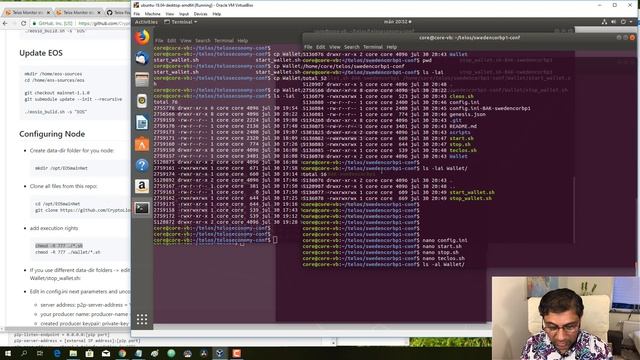Image resolution: width=640 pixels, height=360 pixels.
Task: Click the orange app icon on the taskbar
Action: [x=236, y=353]
